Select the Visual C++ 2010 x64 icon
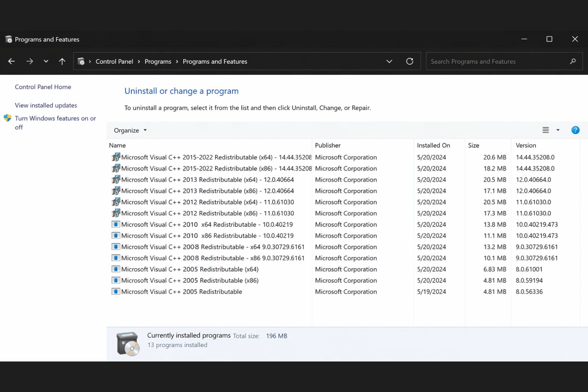The width and height of the screenshot is (588, 392). tap(116, 224)
